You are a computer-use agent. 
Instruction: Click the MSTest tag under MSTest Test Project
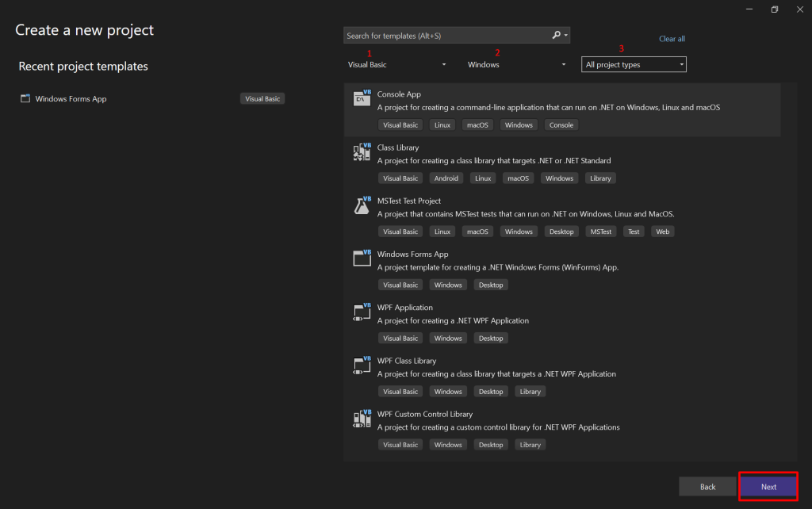click(601, 232)
